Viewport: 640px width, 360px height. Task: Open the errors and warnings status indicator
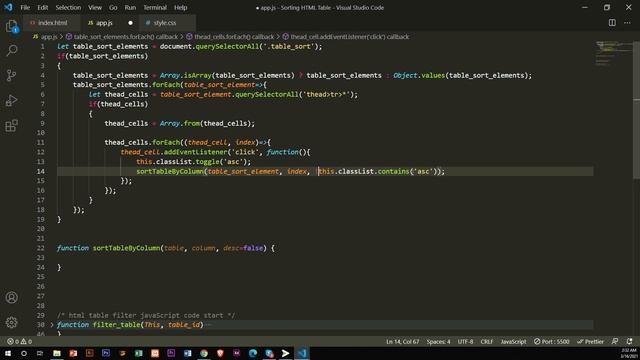(x=20, y=342)
